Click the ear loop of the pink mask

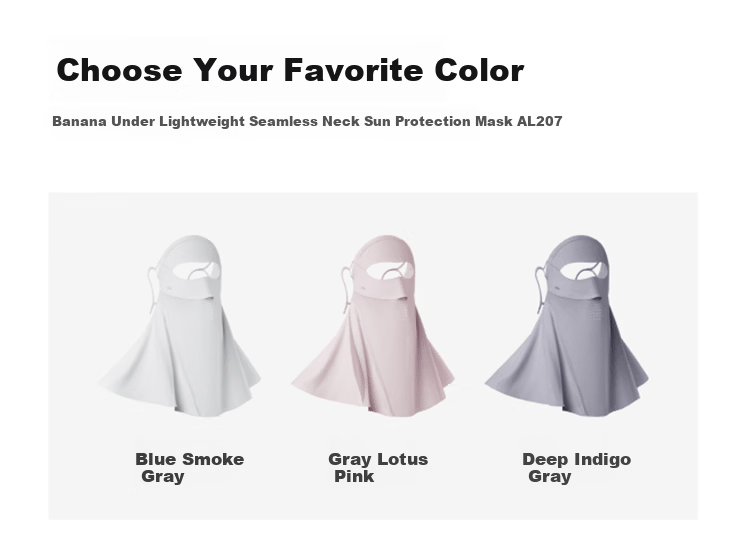(345, 289)
